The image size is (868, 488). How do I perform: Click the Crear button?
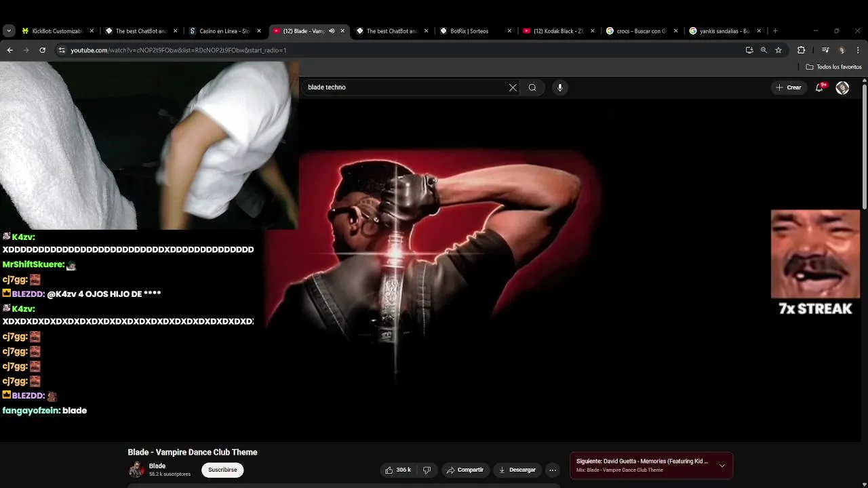point(789,87)
